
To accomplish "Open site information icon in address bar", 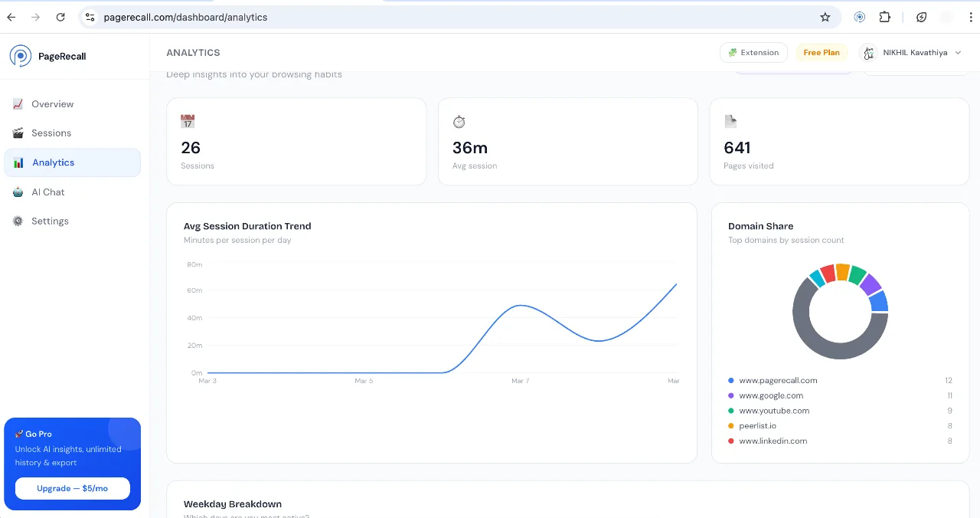I will coord(90,17).
